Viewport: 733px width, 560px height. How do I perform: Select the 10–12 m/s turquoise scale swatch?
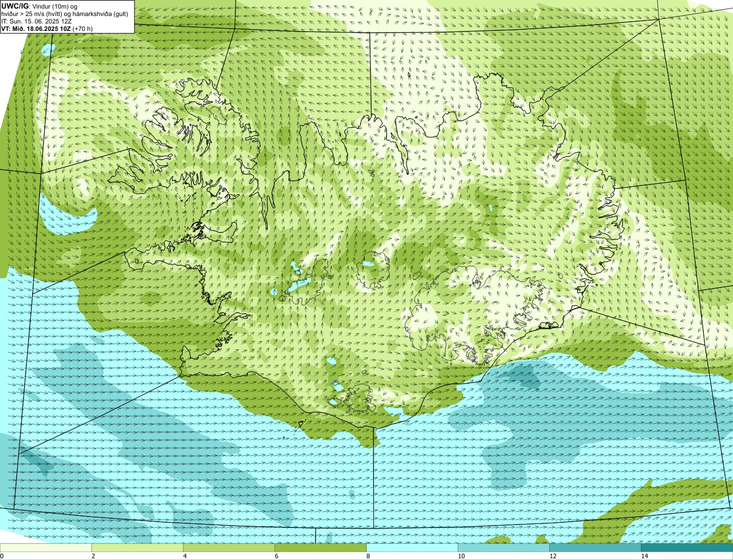click(x=504, y=547)
